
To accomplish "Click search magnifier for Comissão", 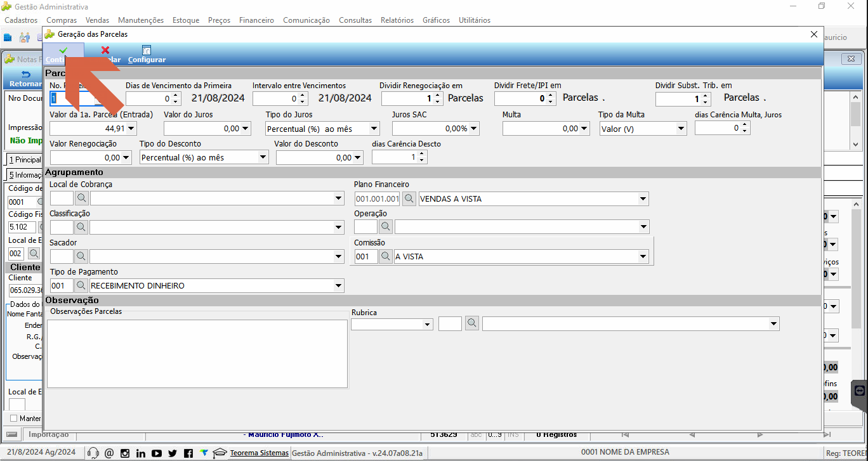I will [x=386, y=256].
